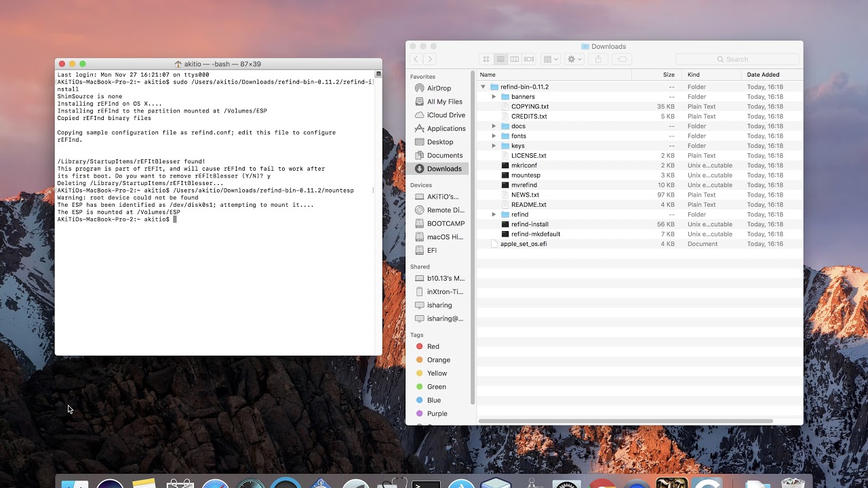Click the Share button in Finder toolbar
The height and width of the screenshot is (488, 868).
tap(598, 60)
